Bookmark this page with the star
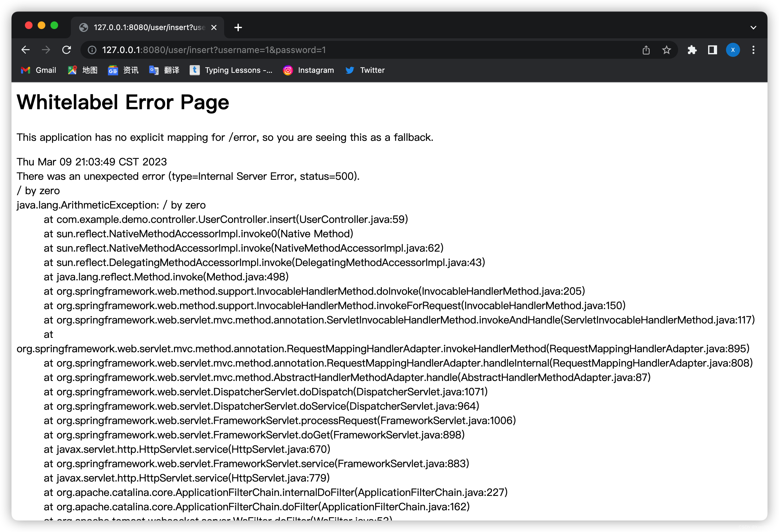This screenshot has width=779, height=532. (666, 50)
